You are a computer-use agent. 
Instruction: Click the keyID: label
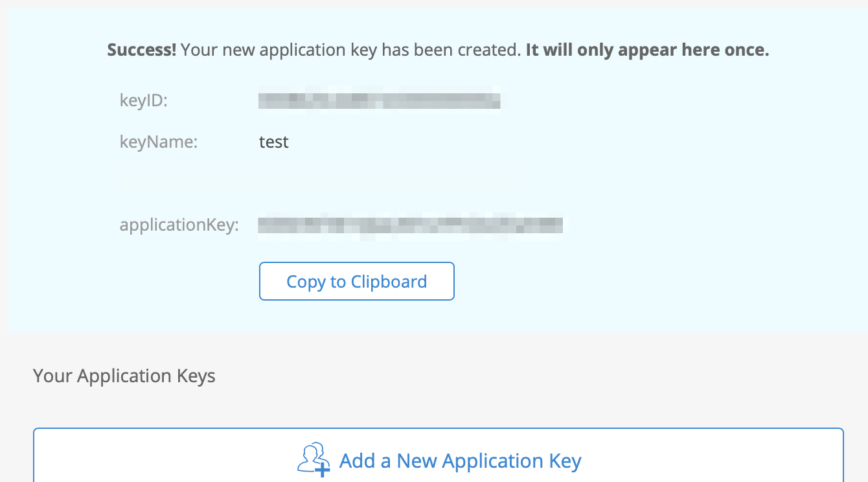[x=144, y=101]
